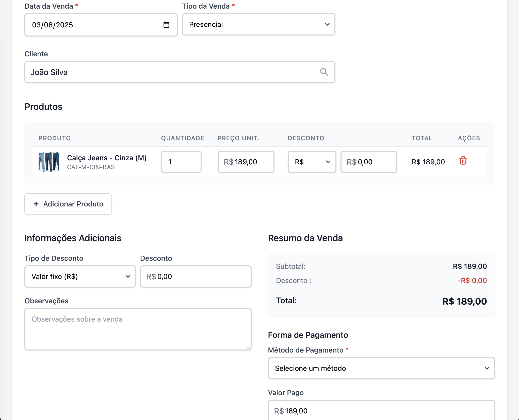Click the Calça Jeans product thumbnail
This screenshot has height=420, width=519.
click(49, 162)
